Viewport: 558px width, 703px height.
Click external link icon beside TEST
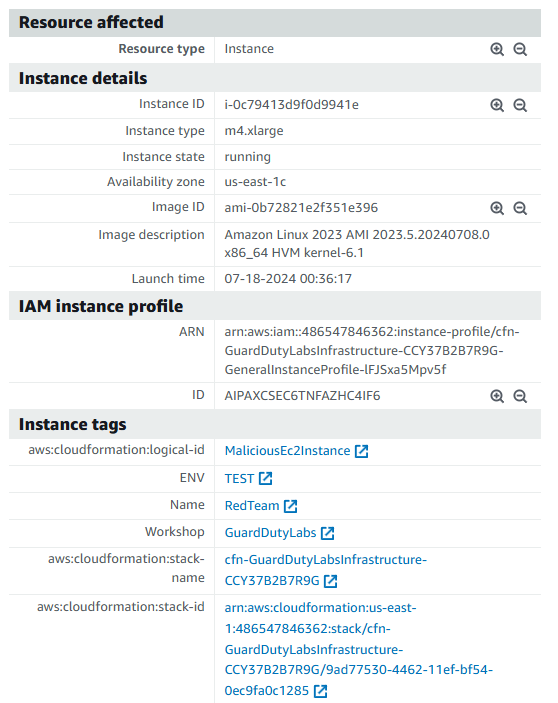[265, 478]
